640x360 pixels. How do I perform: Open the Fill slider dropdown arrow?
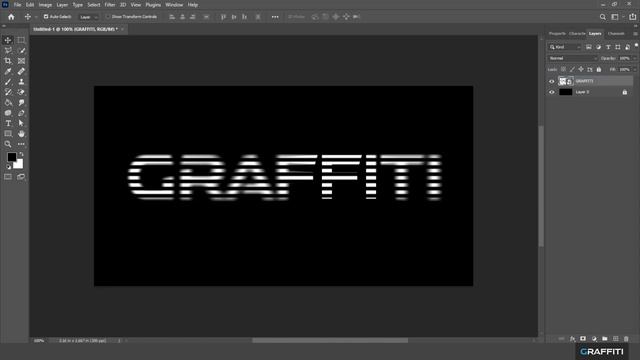(635, 70)
